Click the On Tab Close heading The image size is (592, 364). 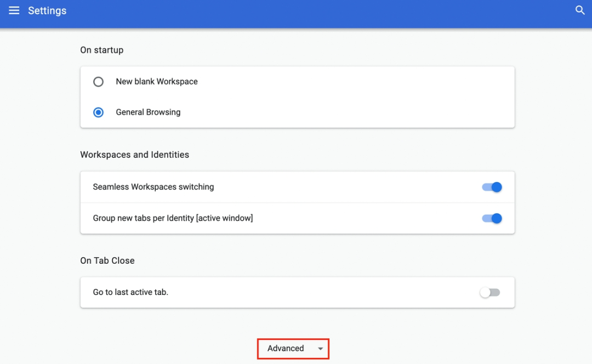(x=107, y=260)
